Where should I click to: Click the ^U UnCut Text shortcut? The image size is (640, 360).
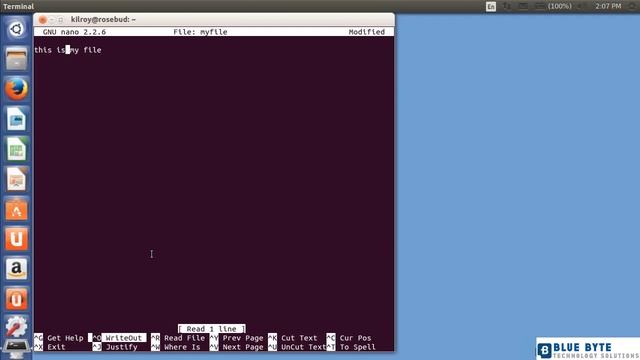tap(297, 347)
